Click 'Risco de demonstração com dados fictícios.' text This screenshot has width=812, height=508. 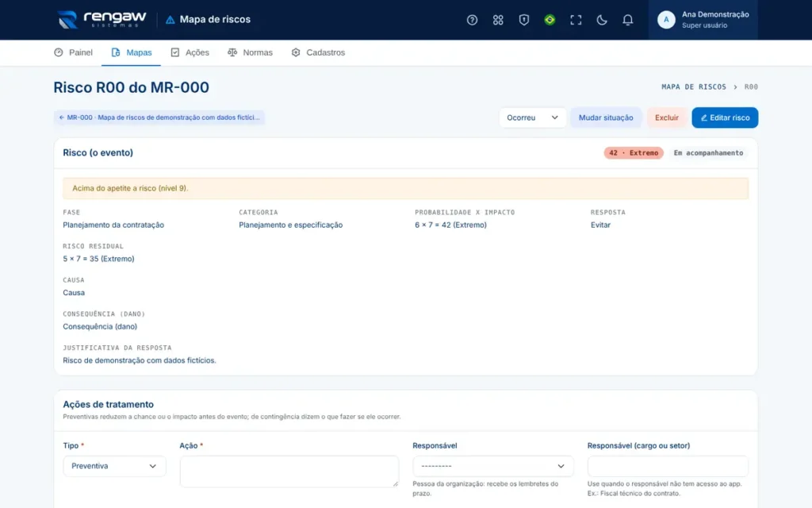tap(140, 360)
